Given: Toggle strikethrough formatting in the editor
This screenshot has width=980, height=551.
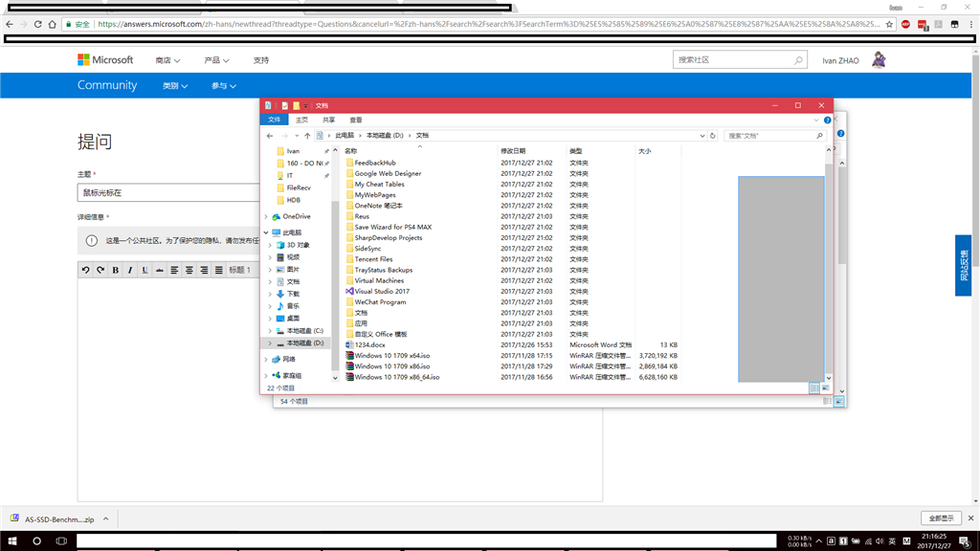Looking at the screenshot, I should point(160,270).
